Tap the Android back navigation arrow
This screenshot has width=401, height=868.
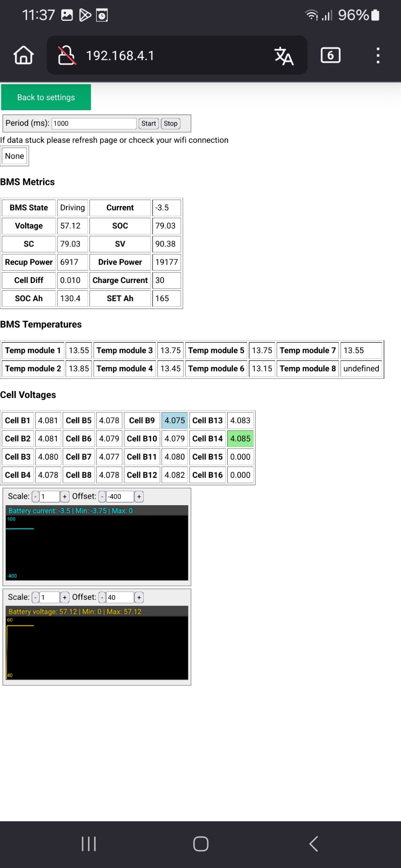coord(313,844)
